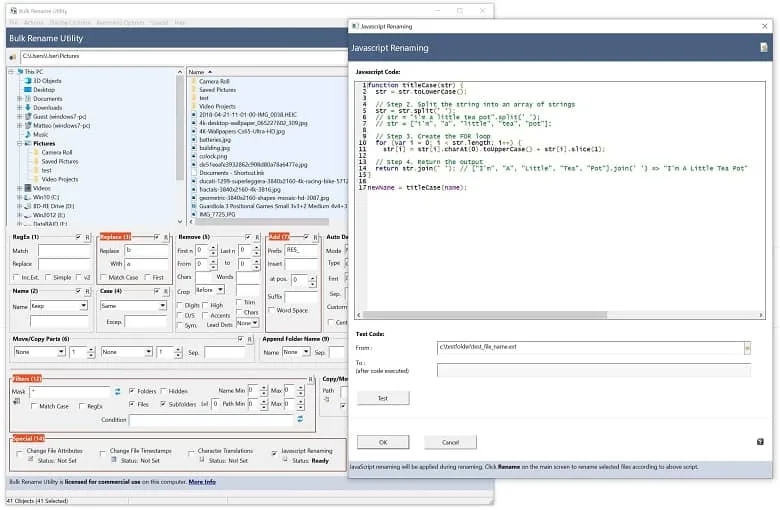Click the R reset button of Name (2)

point(88,291)
